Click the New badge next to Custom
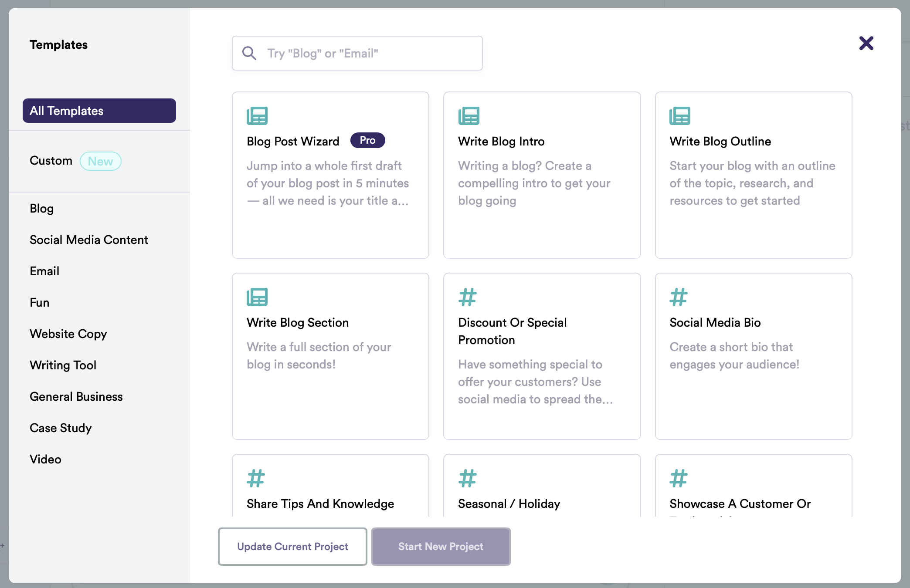Viewport: 910px width, 588px height. (x=100, y=161)
